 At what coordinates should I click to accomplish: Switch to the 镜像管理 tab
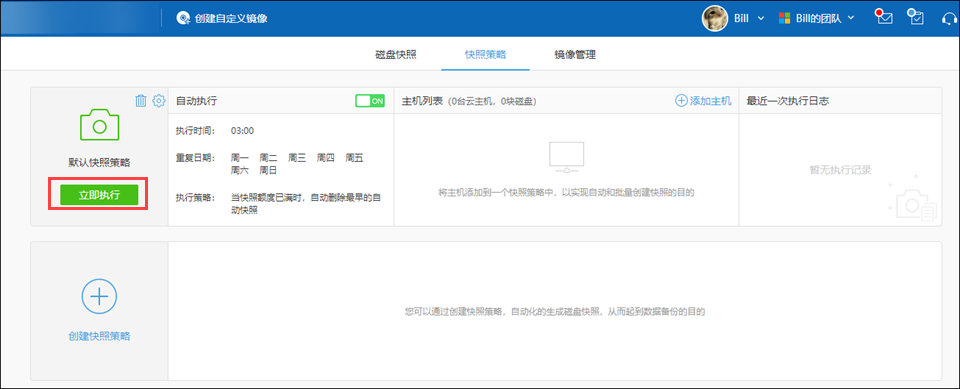coord(575,55)
